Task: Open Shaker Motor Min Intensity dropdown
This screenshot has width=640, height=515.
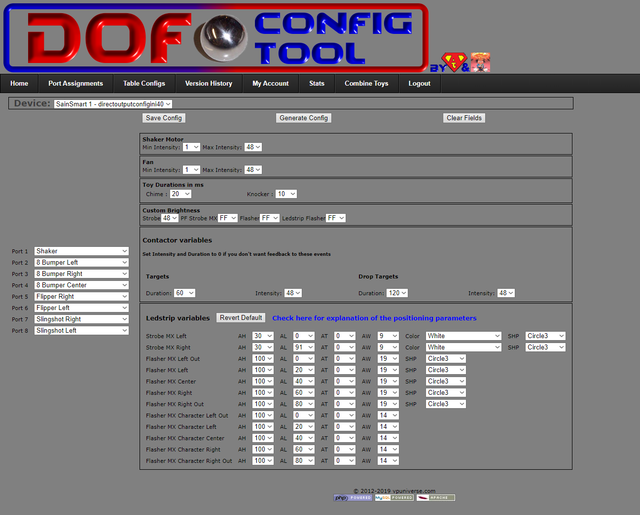Action: (191, 147)
